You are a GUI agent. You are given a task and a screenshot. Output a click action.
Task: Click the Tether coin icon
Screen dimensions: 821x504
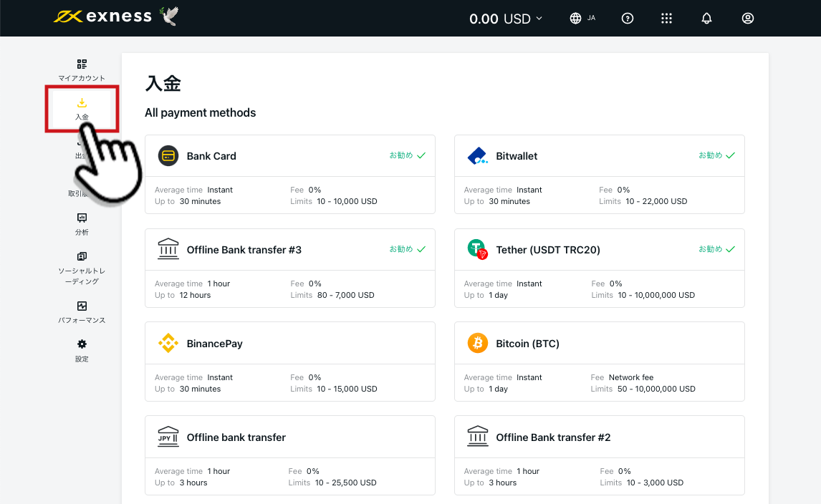pyautogui.click(x=478, y=249)
